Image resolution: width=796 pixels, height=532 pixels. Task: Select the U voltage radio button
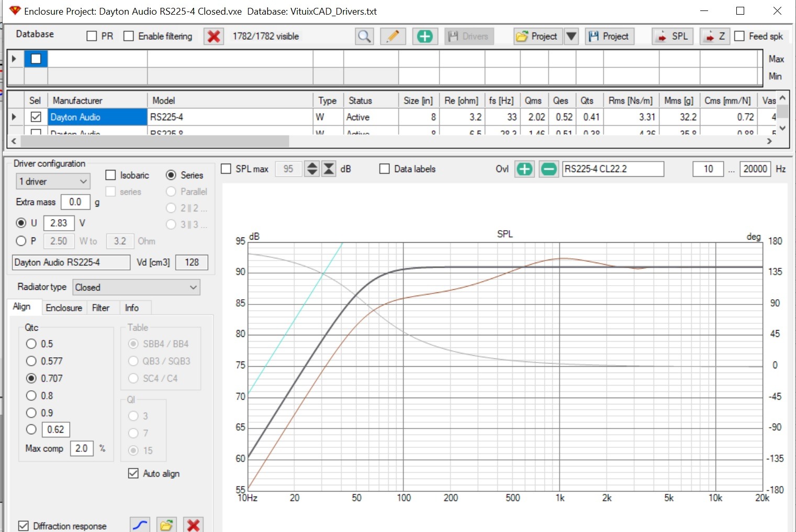pos(21,223)
